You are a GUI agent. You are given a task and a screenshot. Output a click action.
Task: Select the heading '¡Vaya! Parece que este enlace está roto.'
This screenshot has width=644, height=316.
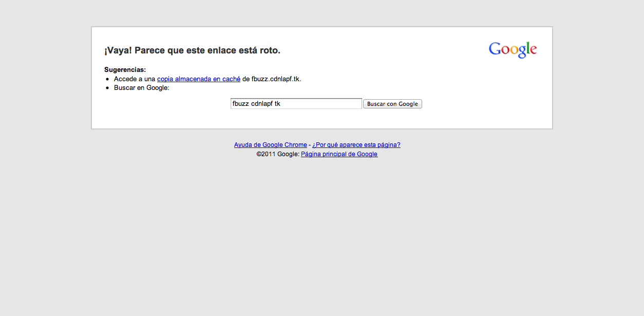point(192,50)
